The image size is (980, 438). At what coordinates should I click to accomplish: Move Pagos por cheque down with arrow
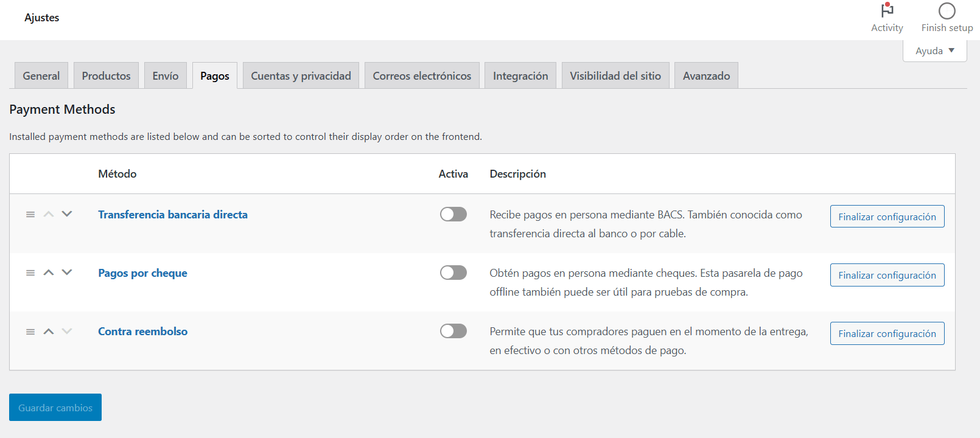coord(67,273)
